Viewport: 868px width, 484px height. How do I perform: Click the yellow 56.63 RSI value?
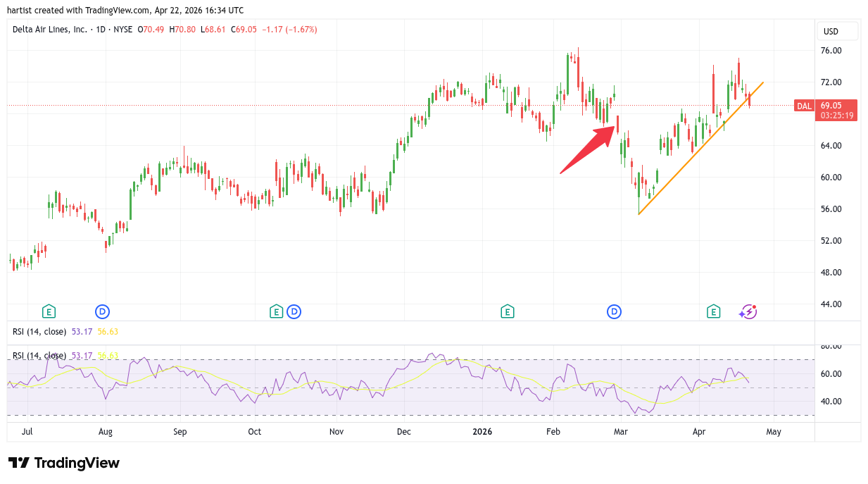point(107,331)
